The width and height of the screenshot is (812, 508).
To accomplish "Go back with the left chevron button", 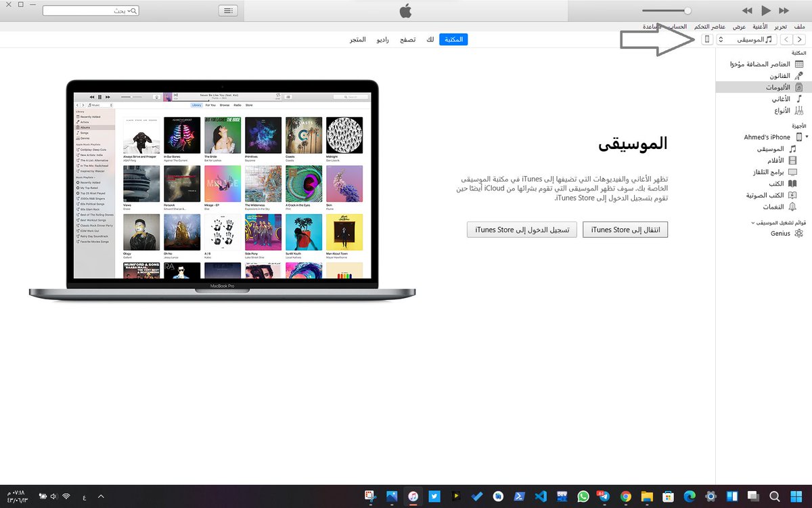I will point(786,40).
